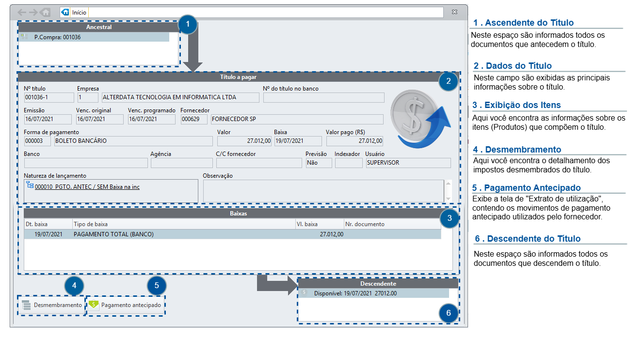Click the P.Compra document icon in Ancestral
Image resolution: width=644 pixels, height=338 pixels.
click(x=24, y=37)
